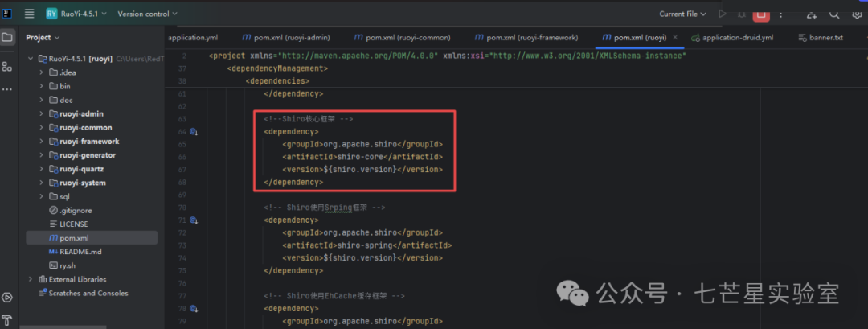
Task: Click the Shiro EhCache comment line
Action: pos(335,296)
